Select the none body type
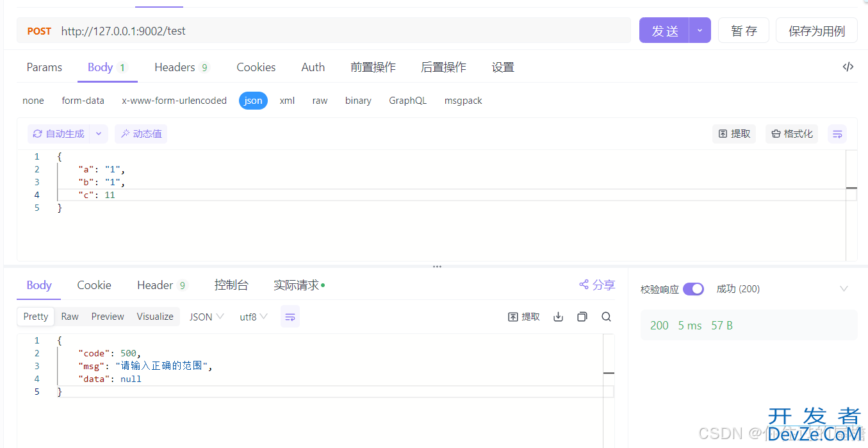The image size is (868, 448). point(33,101)
